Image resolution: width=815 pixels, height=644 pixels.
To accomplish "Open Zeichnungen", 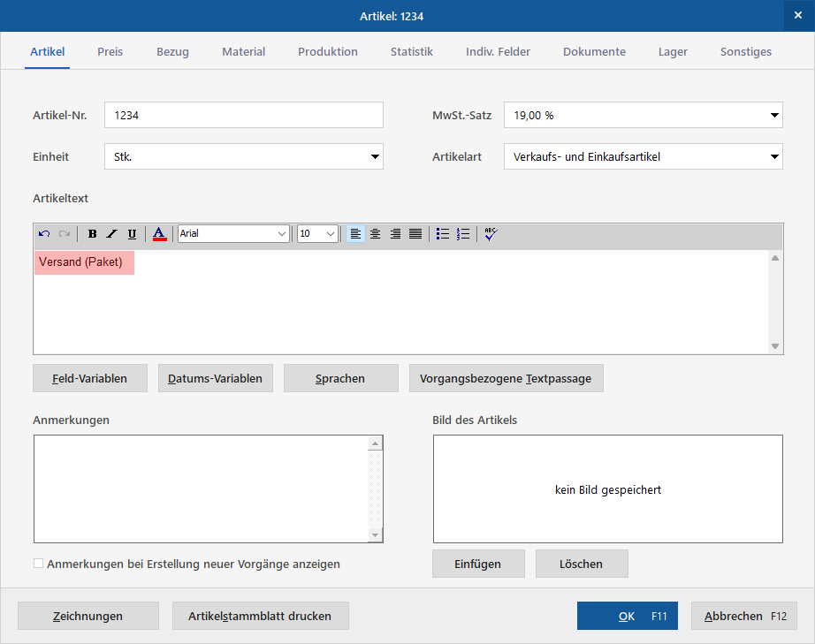I will coord(88,616).
